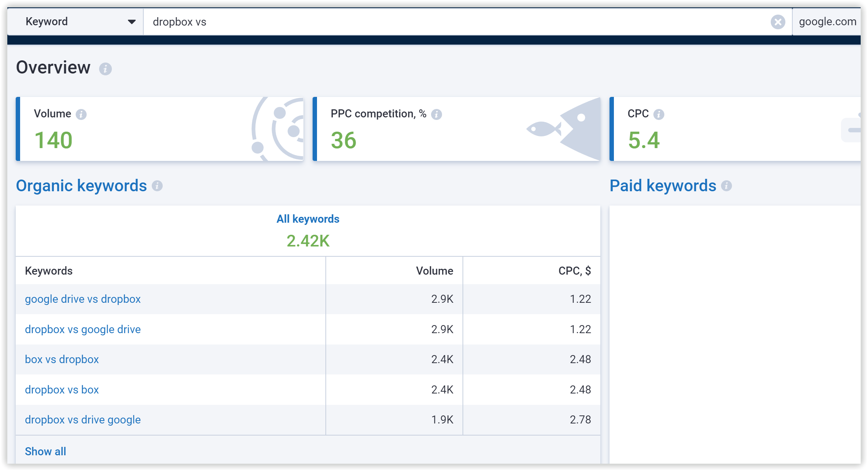Select the dropbox vs google drive keyword

[83, 329]
